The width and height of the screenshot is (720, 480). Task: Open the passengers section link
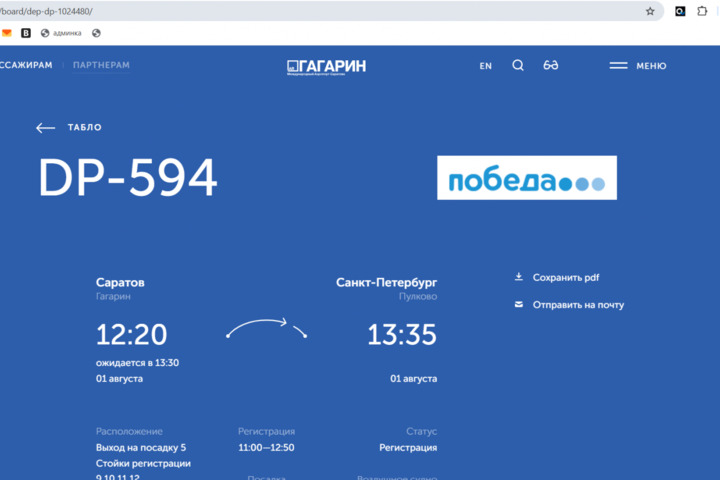tap(26, 65)
